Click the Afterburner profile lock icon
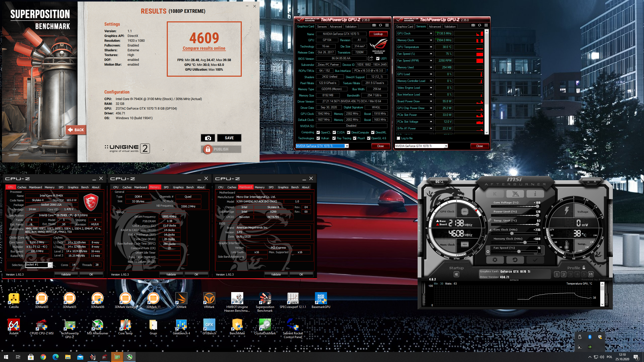 click(x=584, y=267)
